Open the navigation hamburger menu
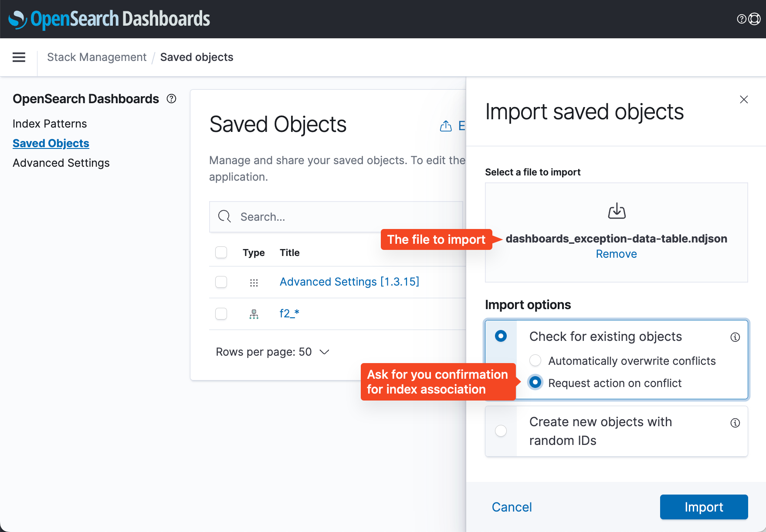This screenshot has width=766, height=532. point(19,57)
